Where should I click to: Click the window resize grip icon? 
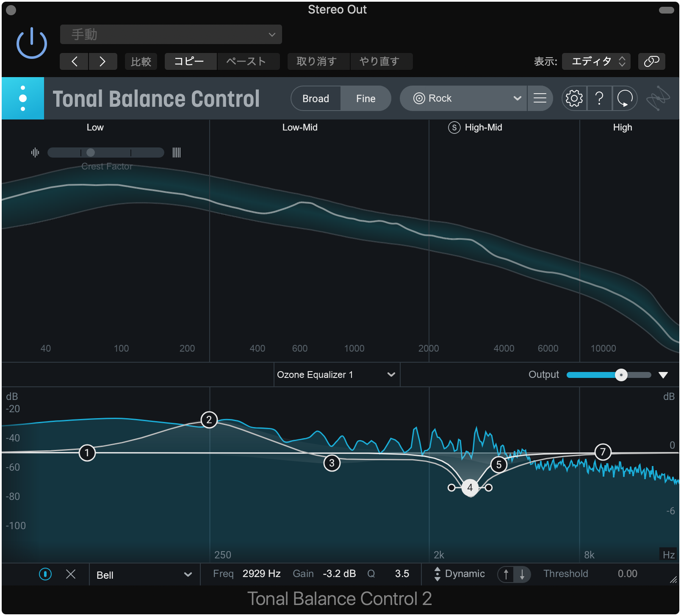tap(673, 580)
